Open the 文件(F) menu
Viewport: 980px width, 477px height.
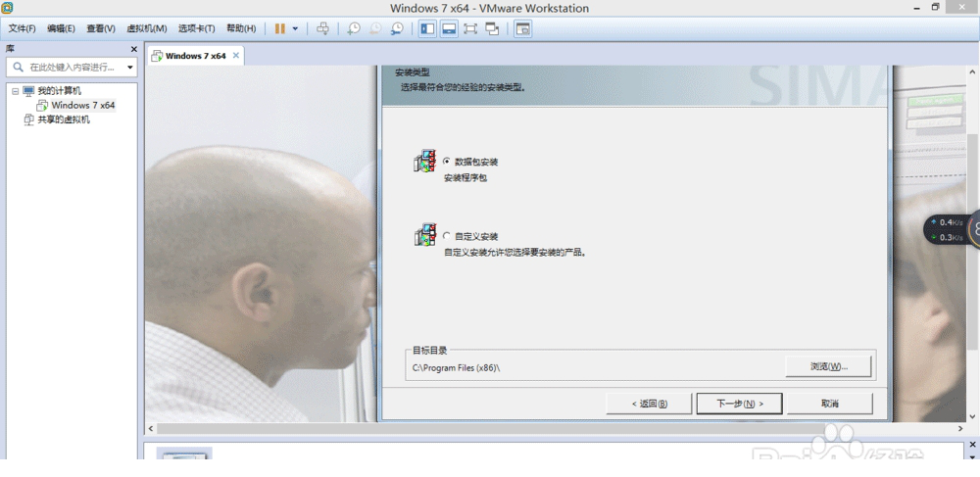tap(22, 28)
